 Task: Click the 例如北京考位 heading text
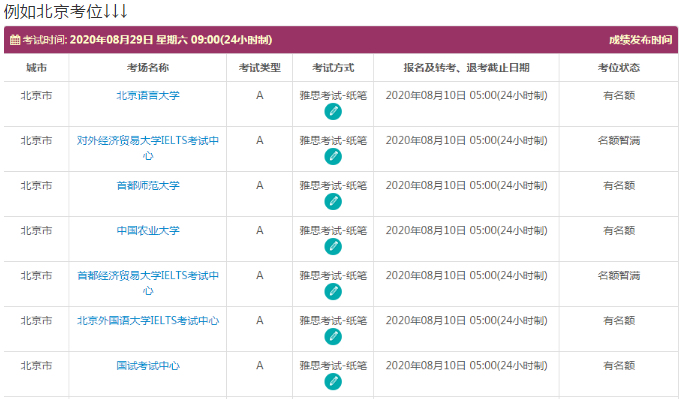(66, 12)
